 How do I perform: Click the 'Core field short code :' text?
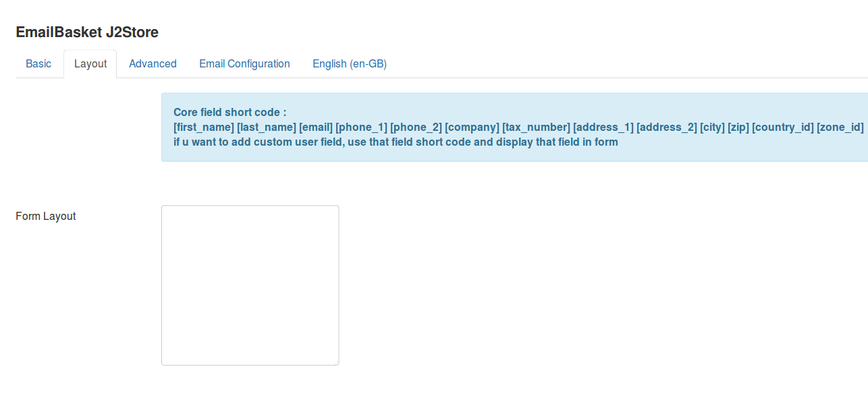coord(230,113)
